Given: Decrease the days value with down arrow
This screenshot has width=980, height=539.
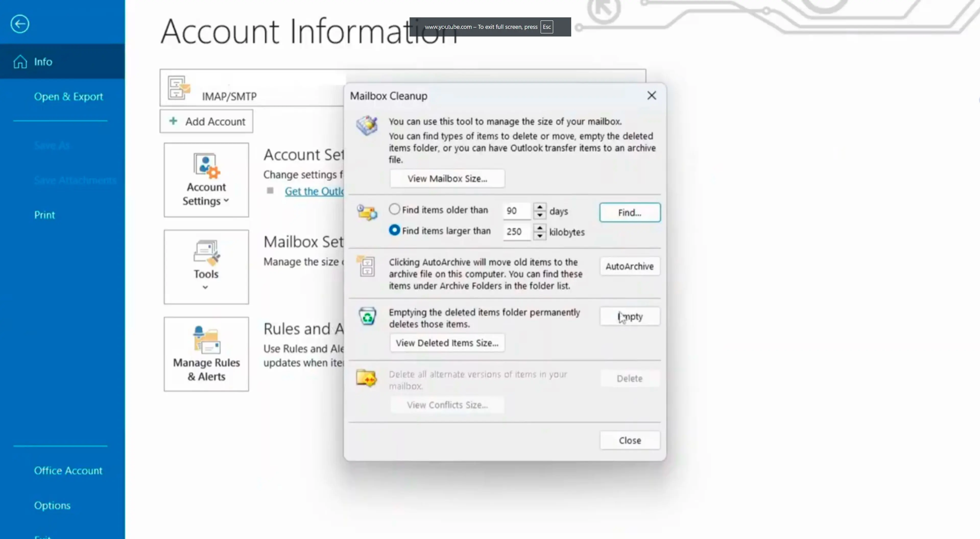Looking at the screenshot, I should pyautogui.click(x=540, y=215).
